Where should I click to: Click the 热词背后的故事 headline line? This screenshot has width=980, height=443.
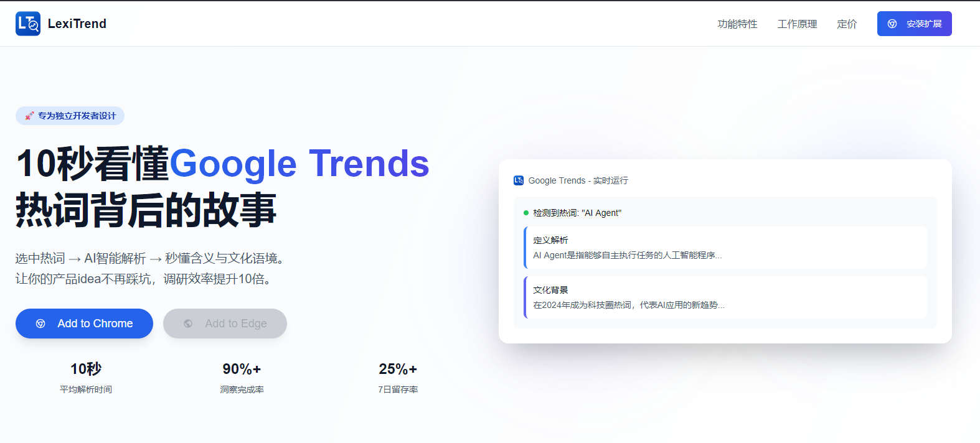[146, 210]
